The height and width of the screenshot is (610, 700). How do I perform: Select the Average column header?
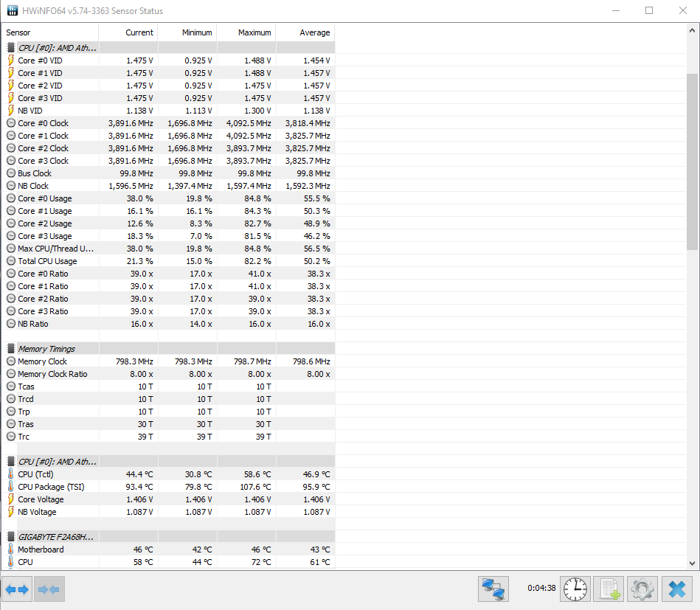click(x=305, y=32)
